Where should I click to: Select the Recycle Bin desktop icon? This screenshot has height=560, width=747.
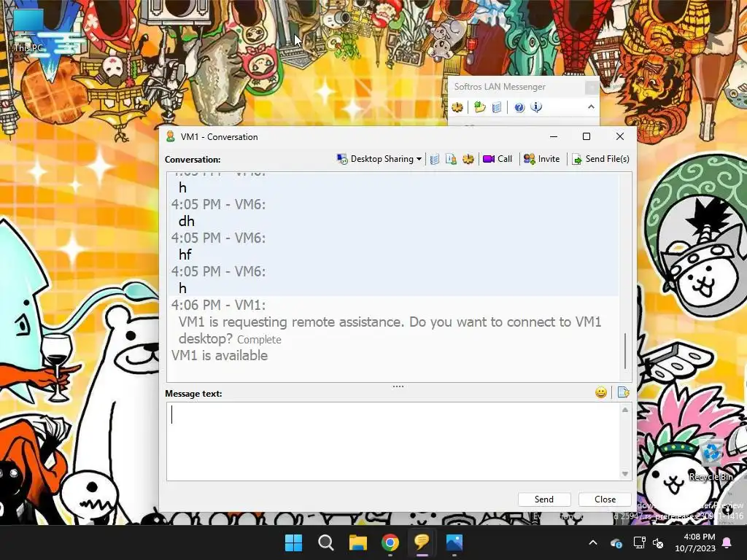coord(711,459)
